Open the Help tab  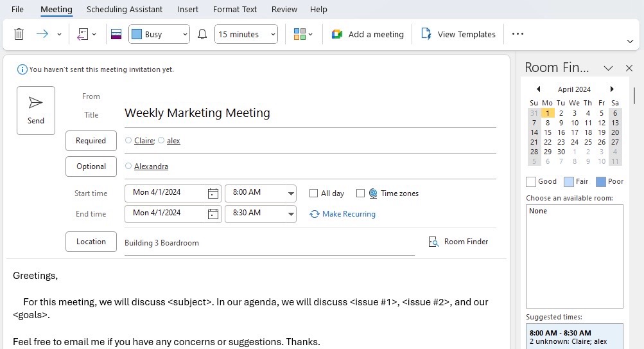tap(318, 9)
